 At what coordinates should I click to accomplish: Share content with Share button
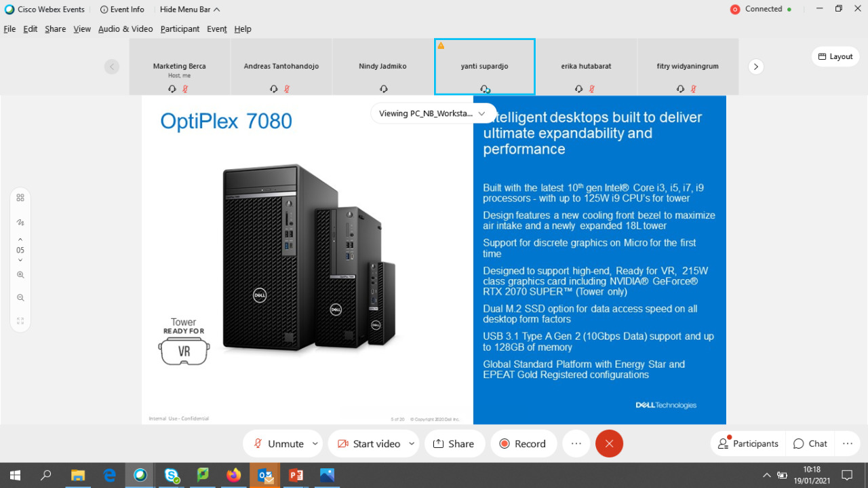tap(454, 443)
